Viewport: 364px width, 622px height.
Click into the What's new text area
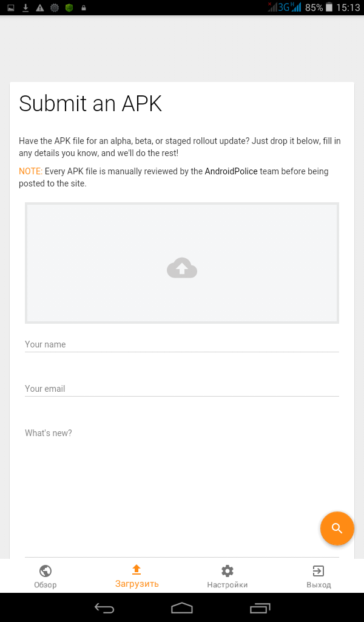(182, 491)
